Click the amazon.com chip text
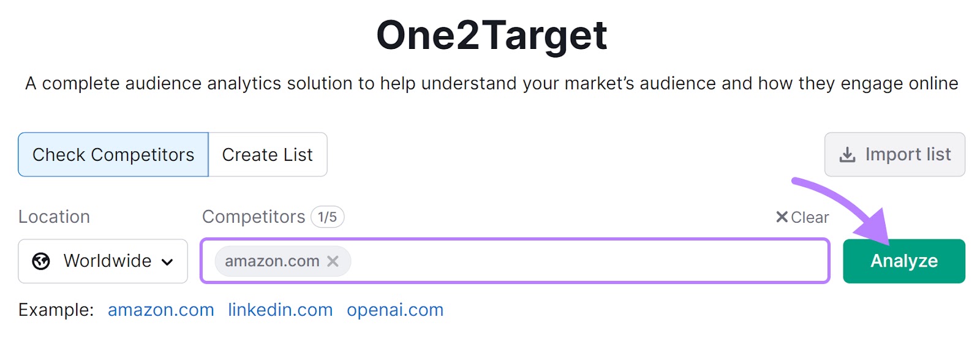This screenshot has width=980, height=339. pos(272,261)
